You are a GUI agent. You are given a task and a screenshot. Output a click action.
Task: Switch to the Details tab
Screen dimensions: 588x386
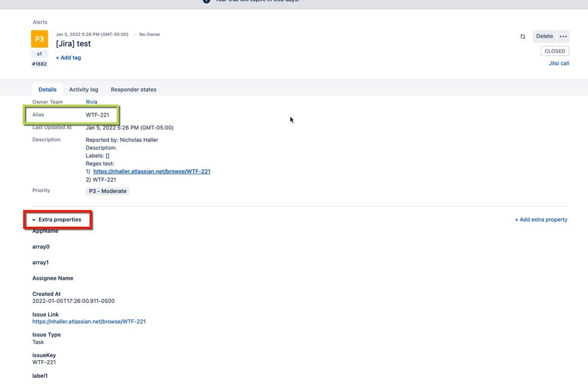[48, 90]
